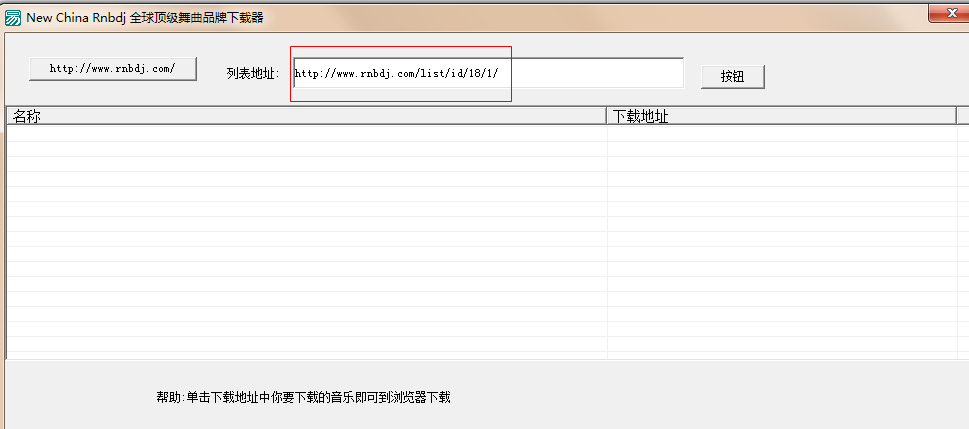The height and width of the screenshot is (429, 969).
Task: Click the http://www.rnbdj.com/ button
Action: point(112,69)
